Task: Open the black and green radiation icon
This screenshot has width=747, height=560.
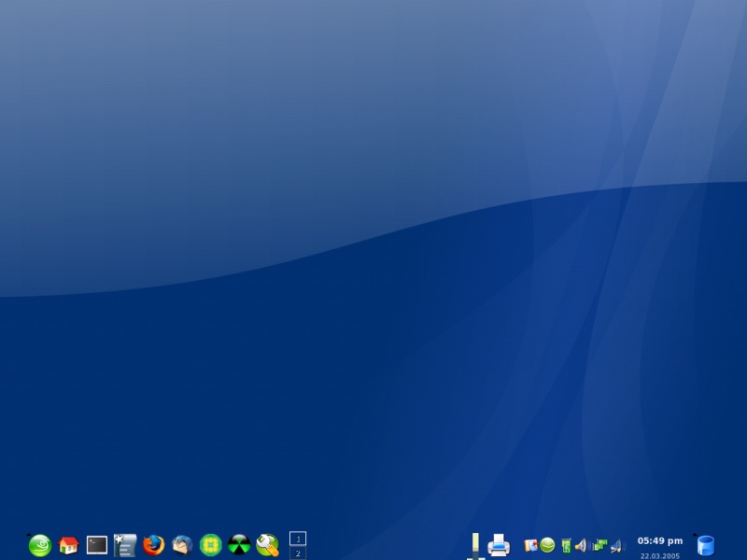Action: pyautogui.click(x=239, y=545)
